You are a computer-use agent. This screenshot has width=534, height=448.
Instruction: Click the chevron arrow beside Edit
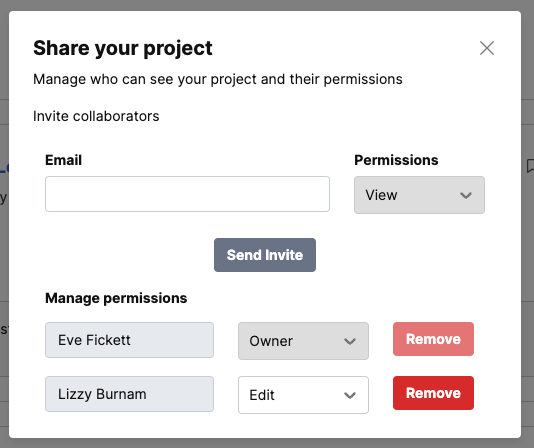350,395
